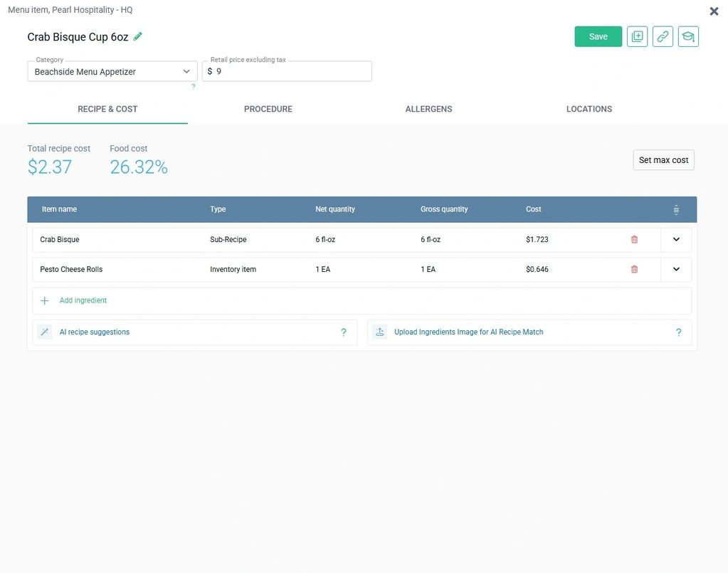This screenshot has height=573, width=728.
Task: Click the pencil icon to rename menu item
Action: pyautogui.click(x=138, y=36)
